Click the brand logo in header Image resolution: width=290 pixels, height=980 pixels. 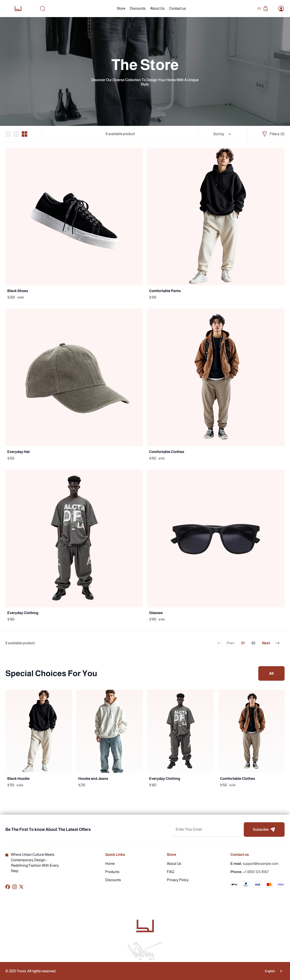[18, 8]
